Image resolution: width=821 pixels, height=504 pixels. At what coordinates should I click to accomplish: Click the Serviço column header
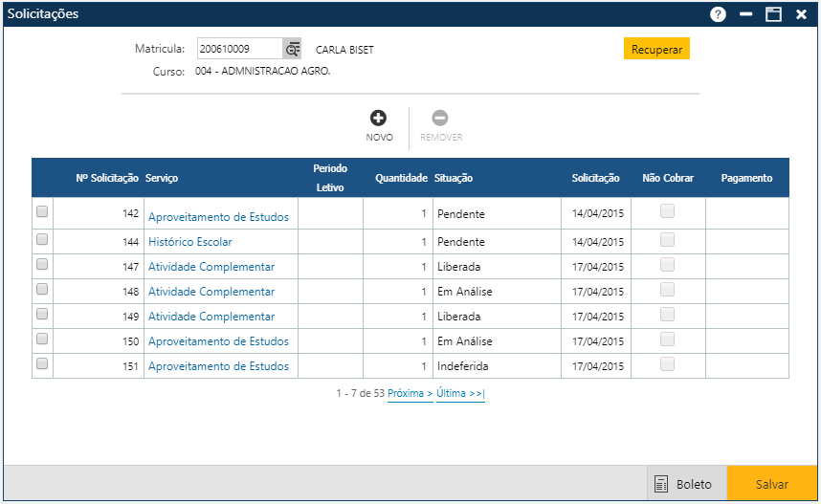point(162,178)
